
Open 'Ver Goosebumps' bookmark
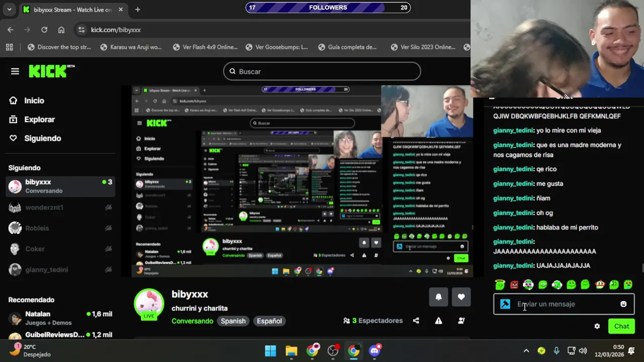277,47
